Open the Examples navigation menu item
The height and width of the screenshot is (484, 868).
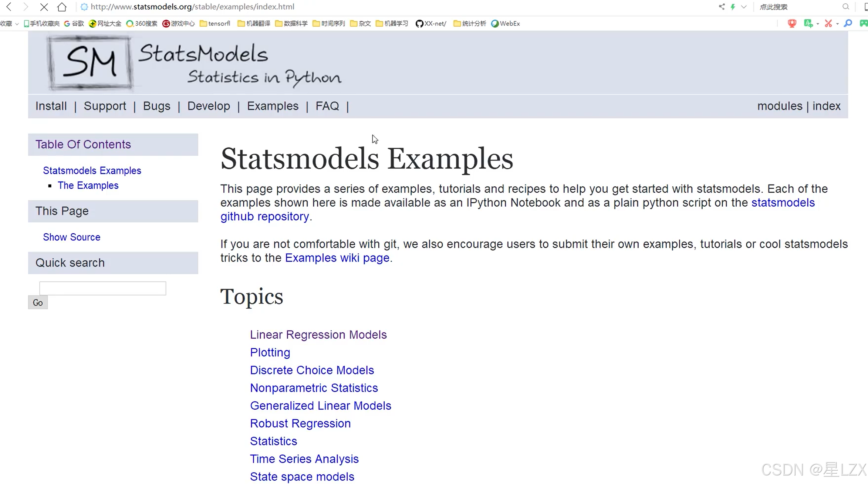pos(273,106)
